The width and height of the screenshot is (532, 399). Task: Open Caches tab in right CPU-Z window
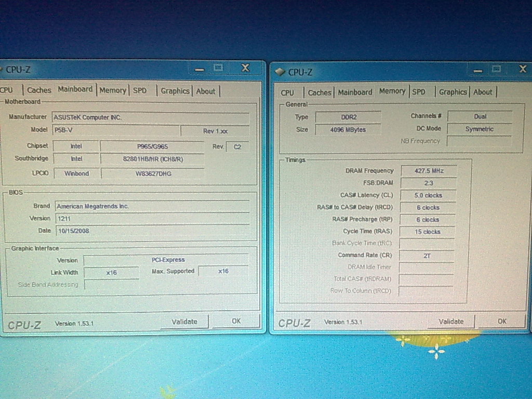(x=320, y=92)
